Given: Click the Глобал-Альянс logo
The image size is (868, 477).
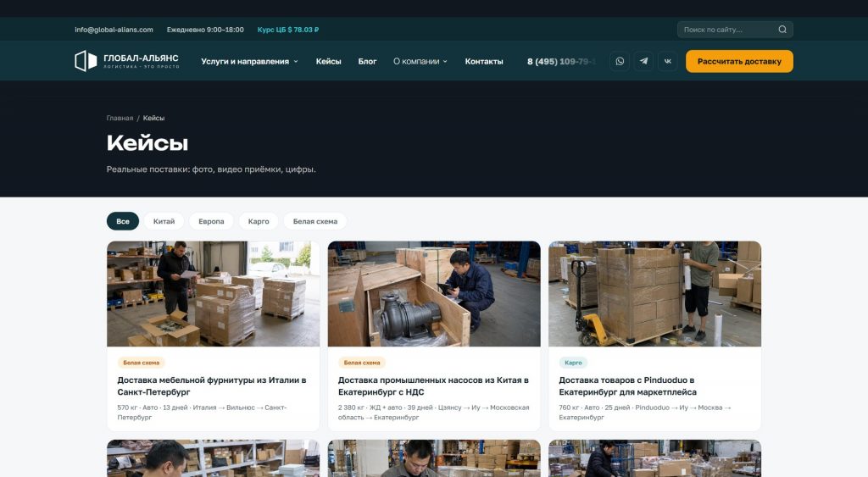Looking at the screenshot, I should pyautogui.click(x=127, y=61).
